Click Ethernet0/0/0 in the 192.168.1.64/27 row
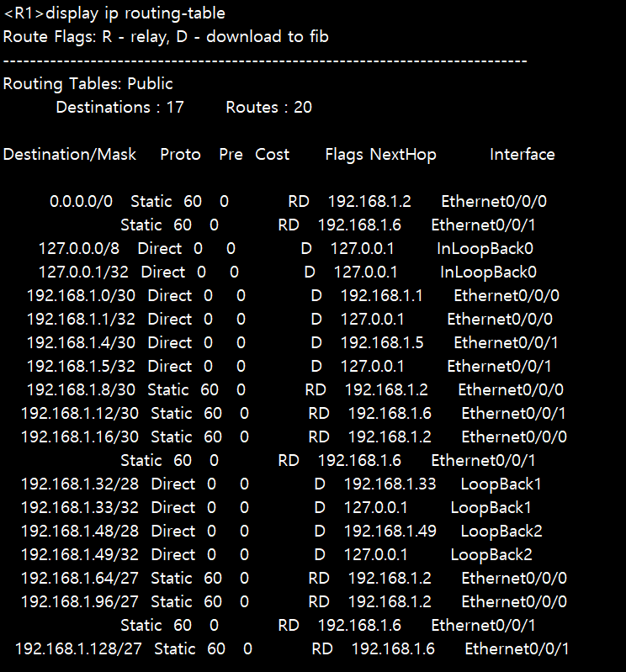Image resolution: width=626 pixels, height=672 pixels. point(514,579)
